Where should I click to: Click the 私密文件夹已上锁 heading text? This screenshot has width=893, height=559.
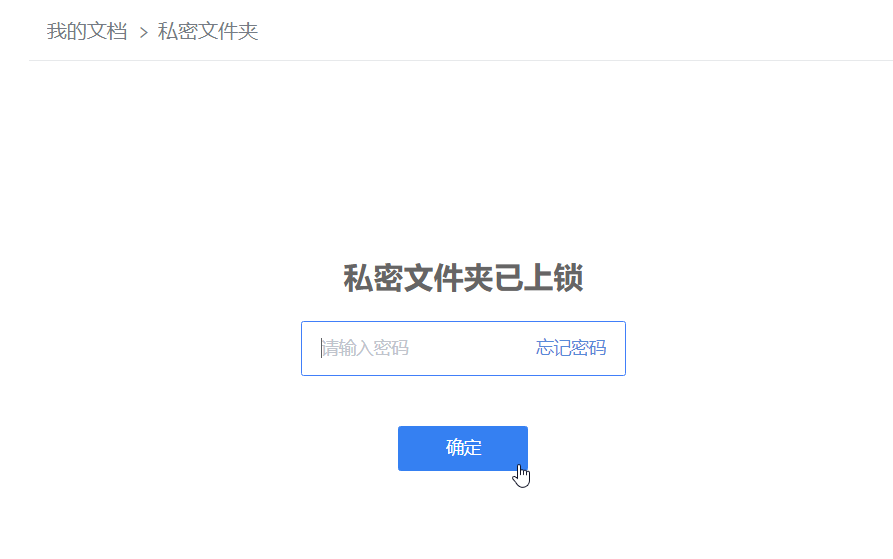coord(463,278)
